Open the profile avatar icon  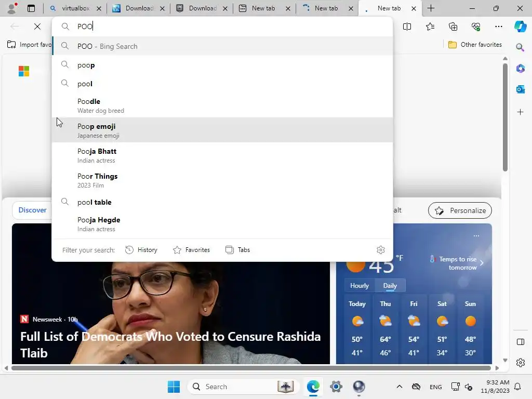click(x=12, y=8)
